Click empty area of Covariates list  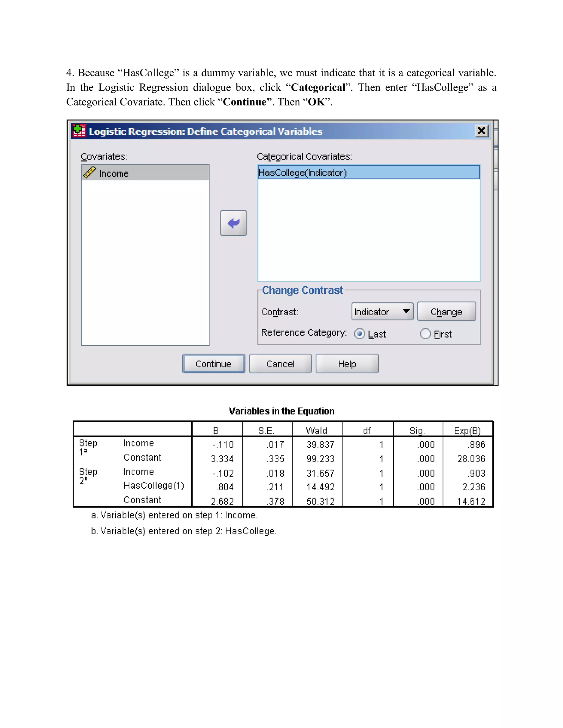(x=145, y=263)
